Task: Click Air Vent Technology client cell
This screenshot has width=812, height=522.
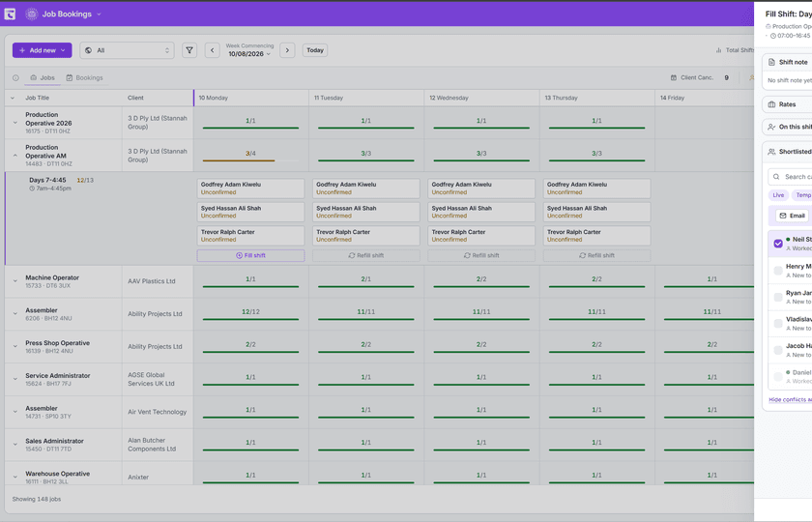Action: 158,412
